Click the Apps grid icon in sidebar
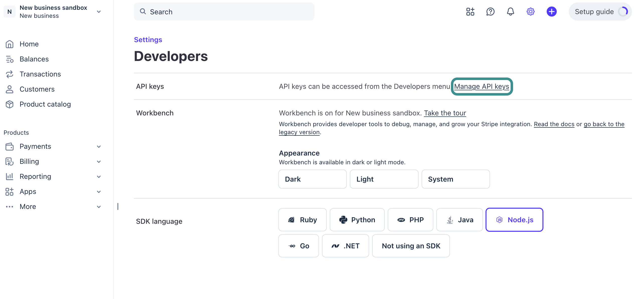 pyautogui.click(x=10, y=192)
